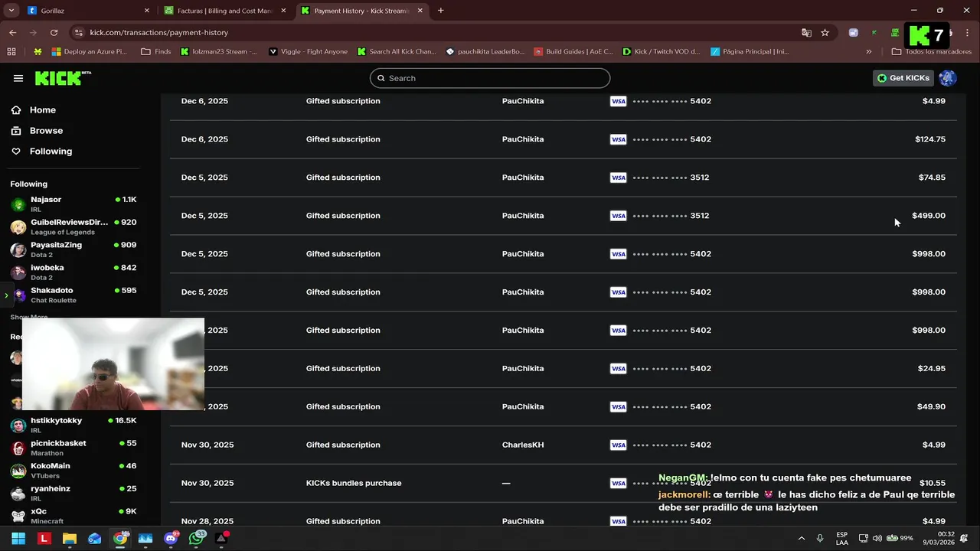The width and height of the screenshot is (980, 551).
Task: Open the volume tray icon
Action: pyautogui.click(x=877, y=538)
